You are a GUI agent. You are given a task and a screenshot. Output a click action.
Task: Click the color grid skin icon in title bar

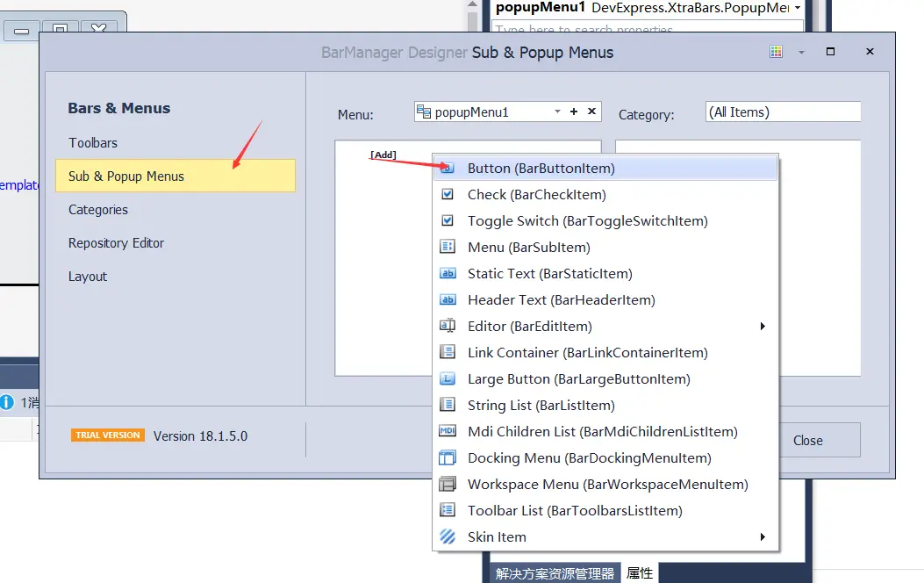pyautogui.click(x=776, y=52)
